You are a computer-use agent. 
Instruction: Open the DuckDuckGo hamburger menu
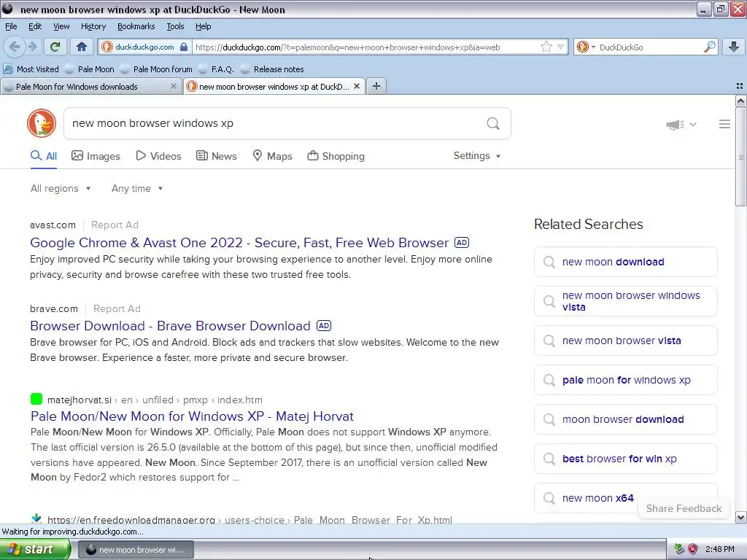point(724,124)
